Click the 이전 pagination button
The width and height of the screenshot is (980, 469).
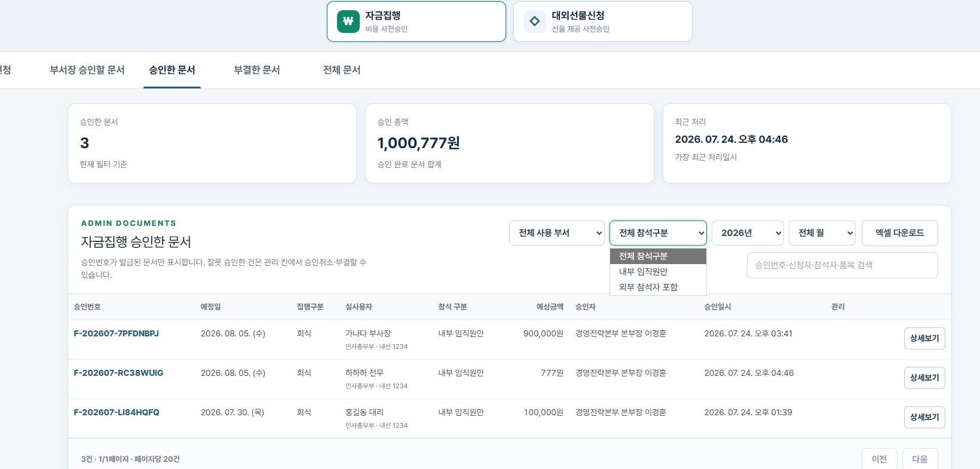point(879,459)
